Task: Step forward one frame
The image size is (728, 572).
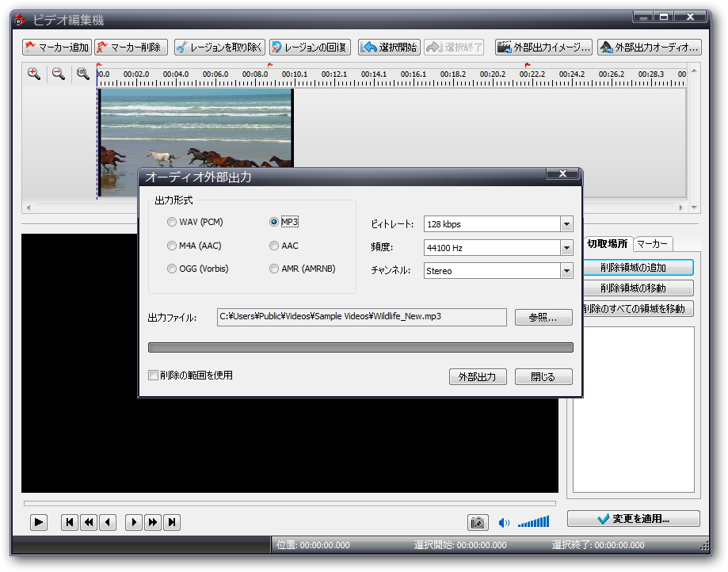Action: pos(134,522)
